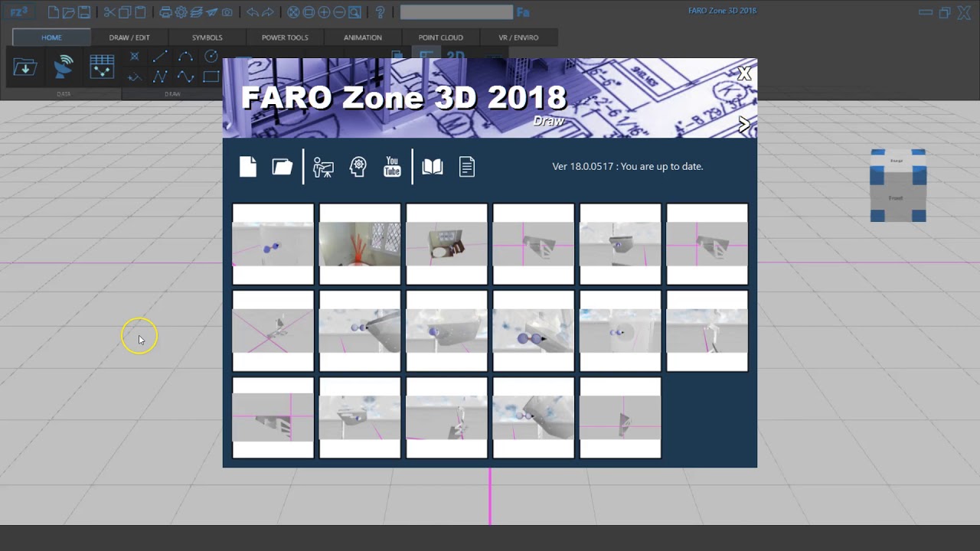Click New file icon in top toolbar
Screen dimensions: 980x551
click(54, 12)
